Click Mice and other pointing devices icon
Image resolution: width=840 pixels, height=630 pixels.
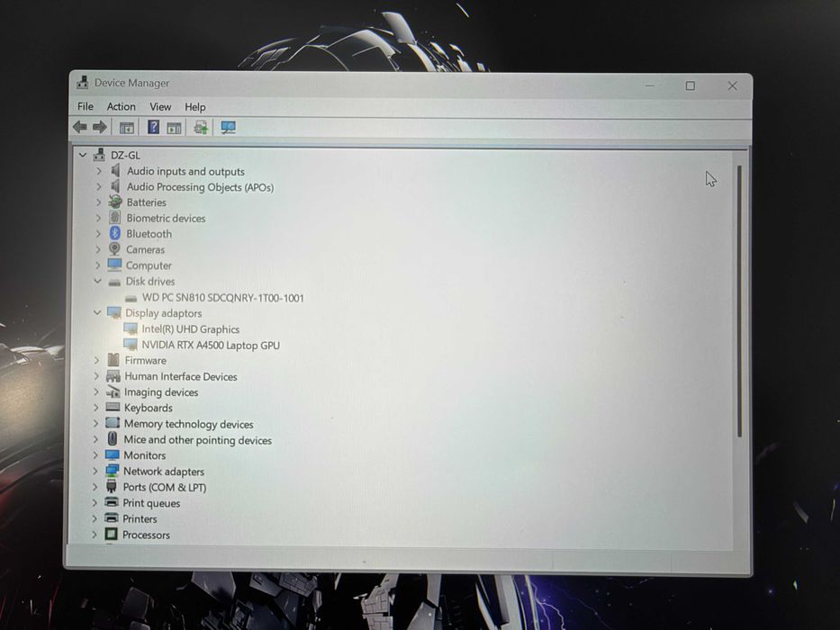click(x=113, y=439)
